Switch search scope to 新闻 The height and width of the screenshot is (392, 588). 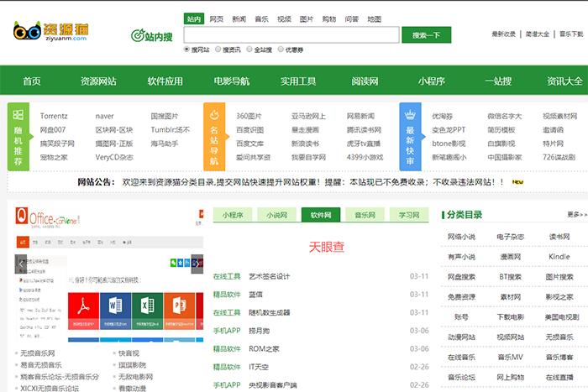tap(239, 19)
